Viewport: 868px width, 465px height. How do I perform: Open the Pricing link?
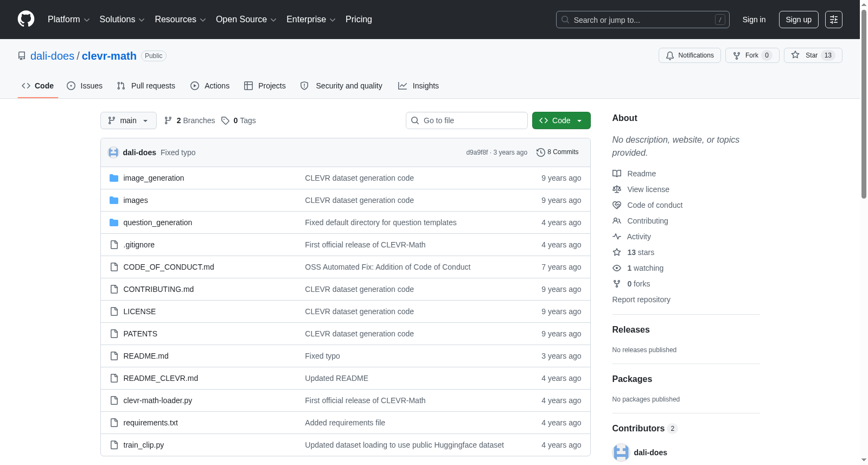point(359,20)
